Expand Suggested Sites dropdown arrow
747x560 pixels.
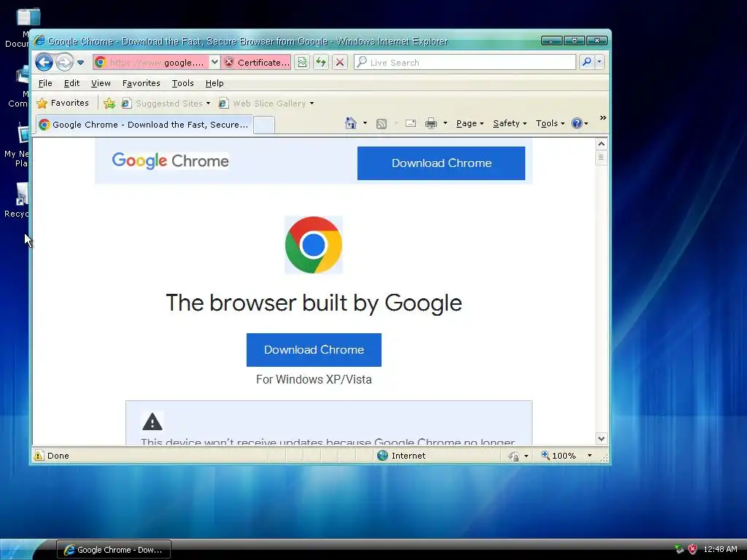[208, 104]
